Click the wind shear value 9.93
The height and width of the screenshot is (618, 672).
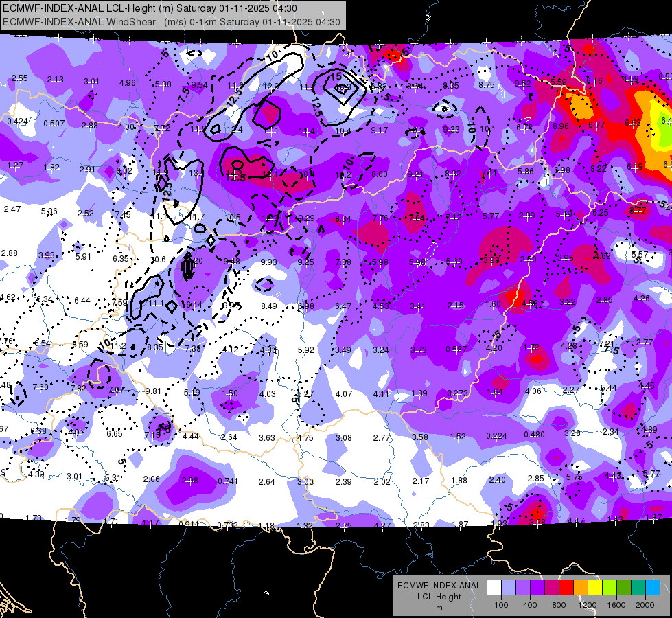coord(268,262)
